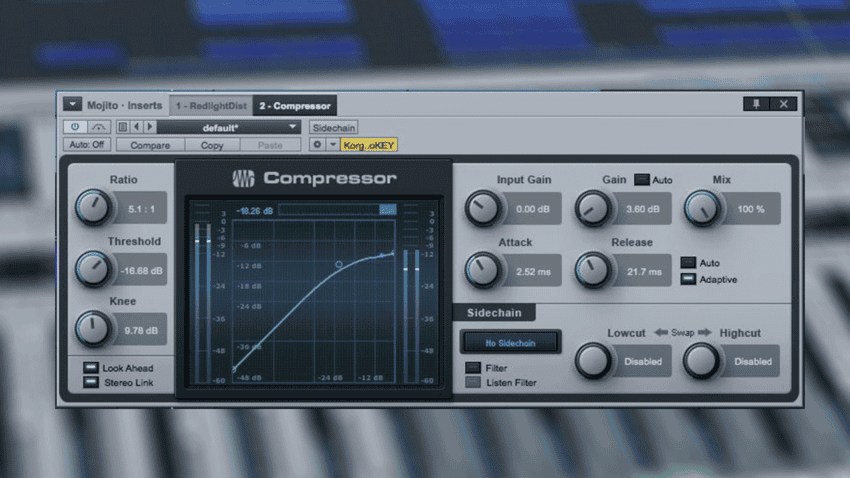Click the Threshold knob
850x478 pixels.
[x=93, y=269]
